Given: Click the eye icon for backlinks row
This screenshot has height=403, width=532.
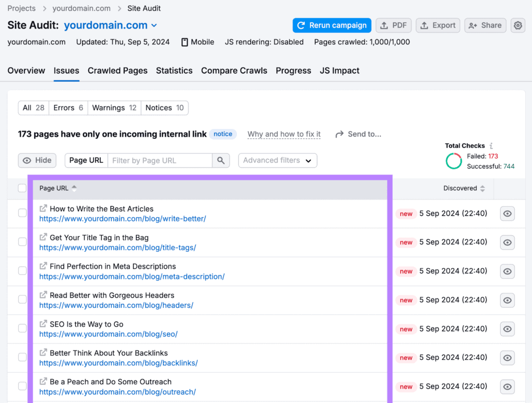Looking at the screenshot, I should coord(507,358).
